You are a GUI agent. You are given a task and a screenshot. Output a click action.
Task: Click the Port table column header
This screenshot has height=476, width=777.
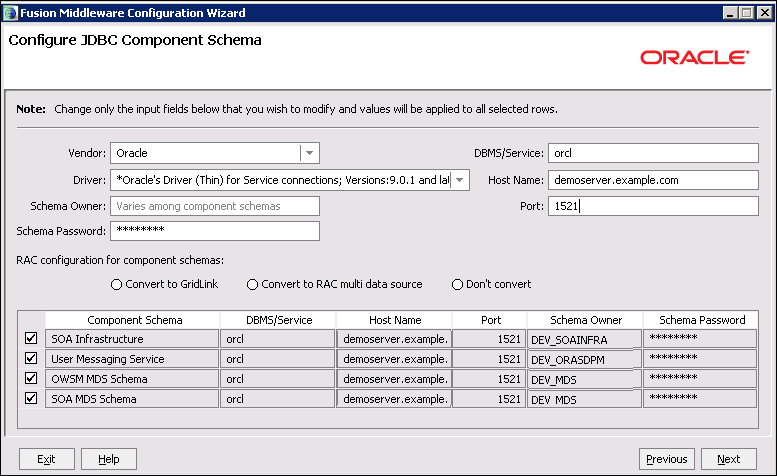(490, 320)
